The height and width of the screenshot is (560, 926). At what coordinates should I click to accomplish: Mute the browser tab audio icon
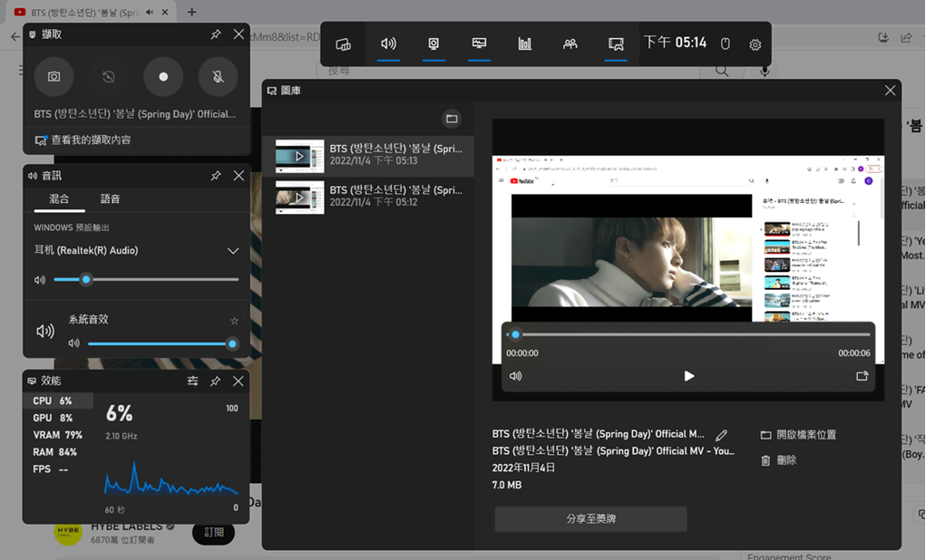pyautogui.click(x=150, y=12)
